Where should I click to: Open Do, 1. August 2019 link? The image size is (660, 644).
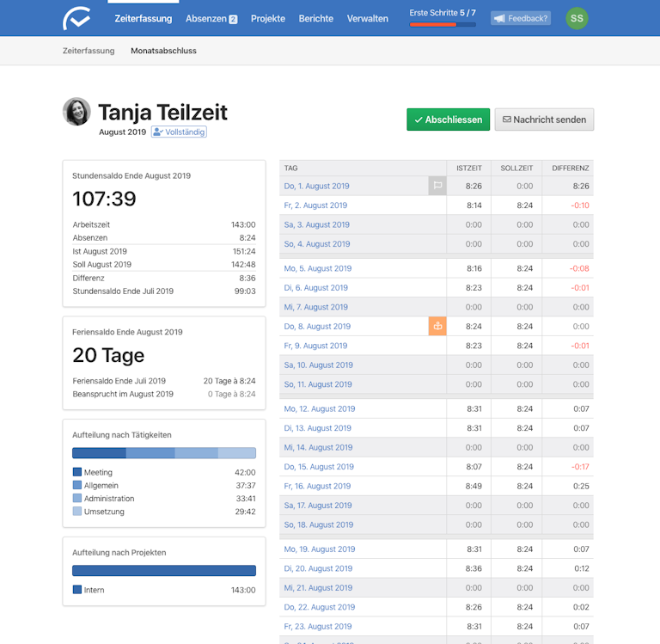(316, 186)
